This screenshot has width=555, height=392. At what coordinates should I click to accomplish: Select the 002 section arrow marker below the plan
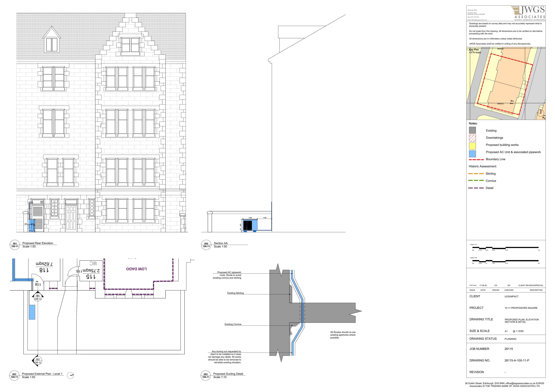(x=37, y=361)
